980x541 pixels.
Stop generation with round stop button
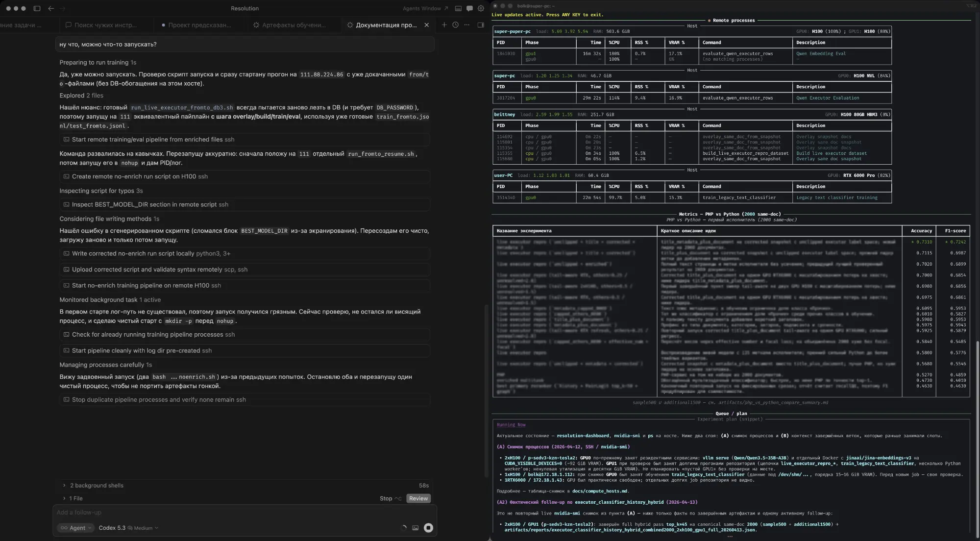[x=428, y=528]
